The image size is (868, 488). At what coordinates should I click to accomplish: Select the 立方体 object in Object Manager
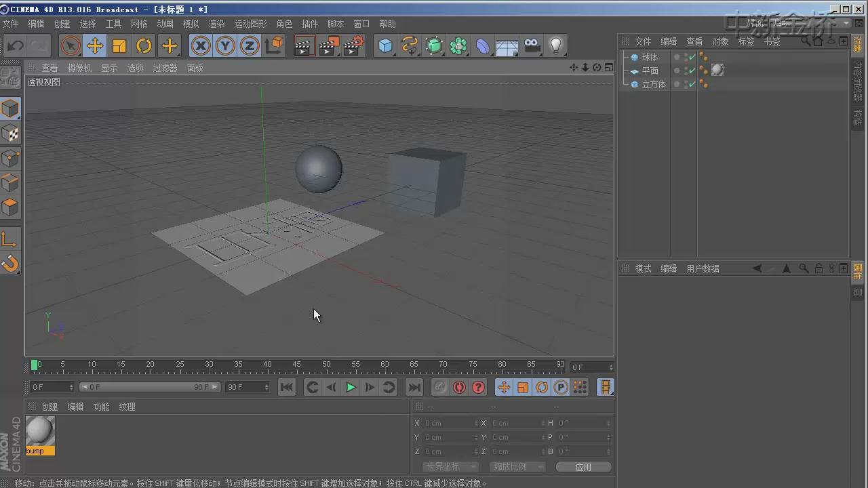(x=654, y=84)
